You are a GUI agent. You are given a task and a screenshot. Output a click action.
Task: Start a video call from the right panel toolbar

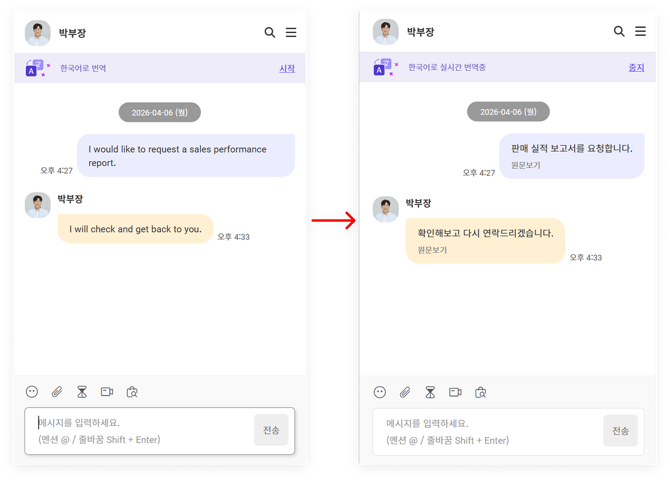455,392
